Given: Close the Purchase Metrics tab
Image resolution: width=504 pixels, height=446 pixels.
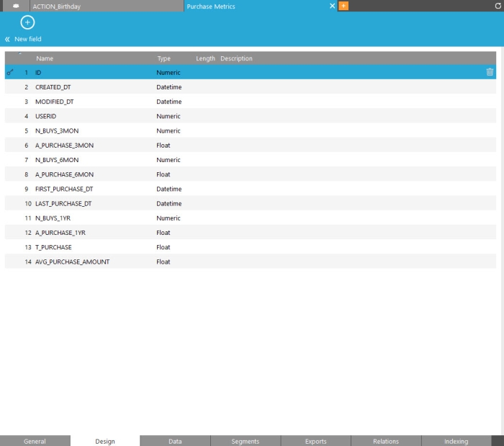Looking at the screenshot, I should coord(332,6).
